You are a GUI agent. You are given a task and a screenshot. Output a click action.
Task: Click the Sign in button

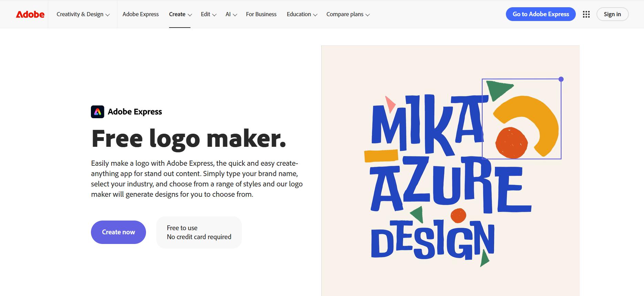(x=612, y=14)
